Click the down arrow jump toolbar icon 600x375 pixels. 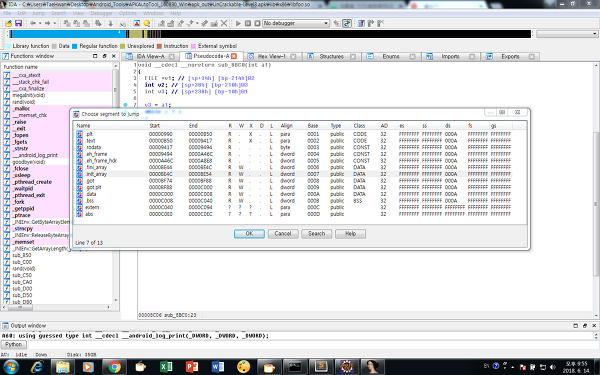point(111,23)
